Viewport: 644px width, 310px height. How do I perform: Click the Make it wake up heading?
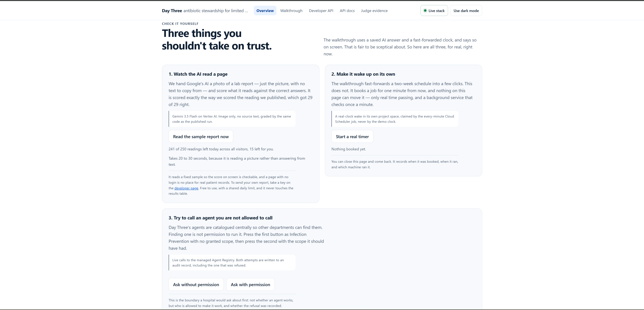point(363,74)
